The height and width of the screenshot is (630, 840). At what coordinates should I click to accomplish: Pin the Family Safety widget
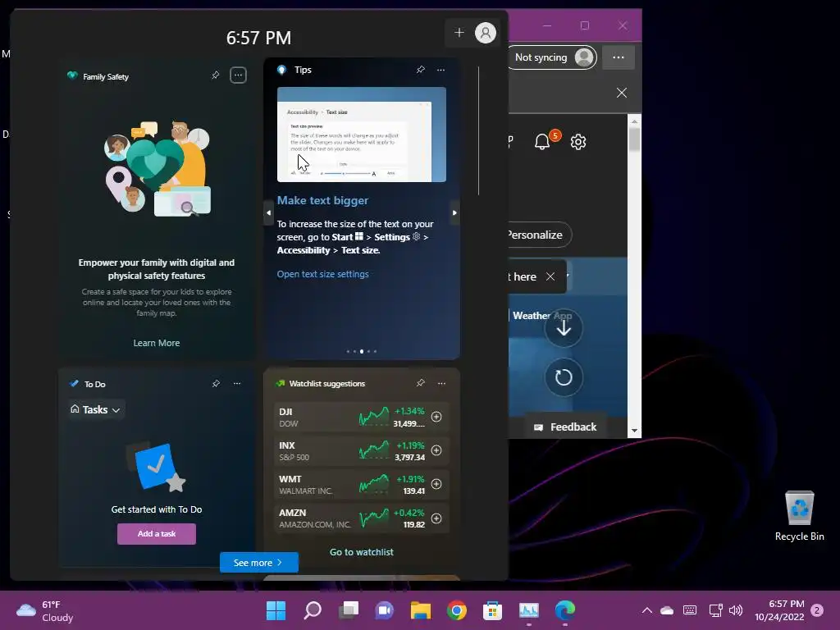coord(216,75)
